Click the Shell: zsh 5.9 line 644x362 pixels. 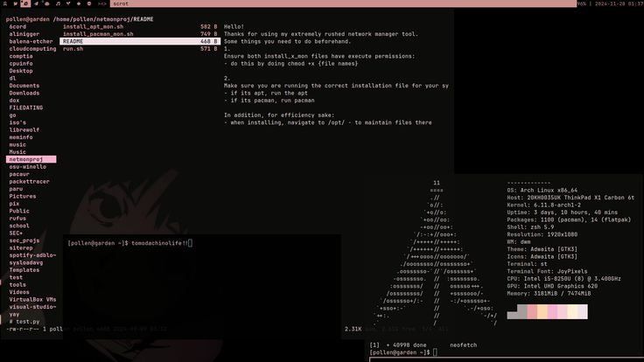[x=530, y=228]
